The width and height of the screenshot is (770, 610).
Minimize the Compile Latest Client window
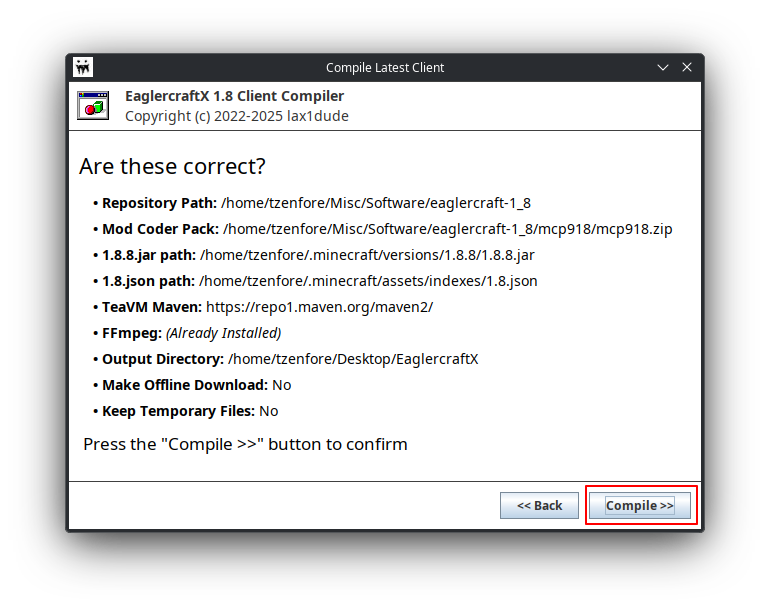[x=663, y=67]
